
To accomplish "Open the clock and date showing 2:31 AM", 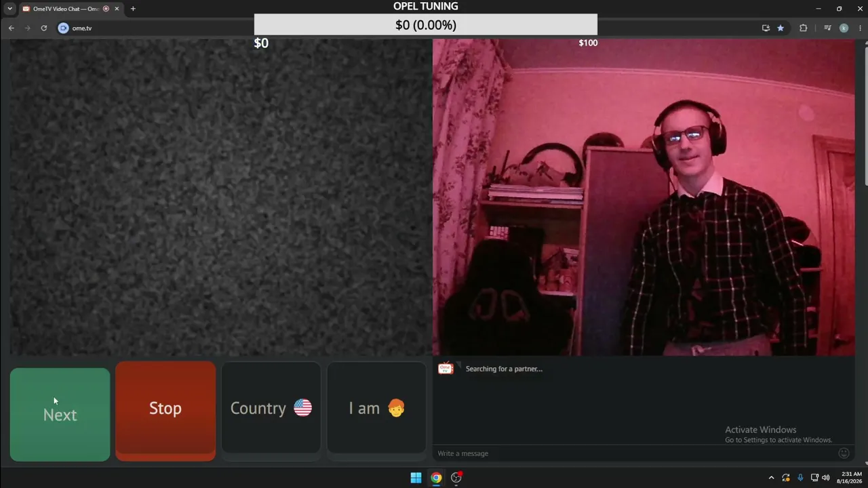I will [851, 478].
